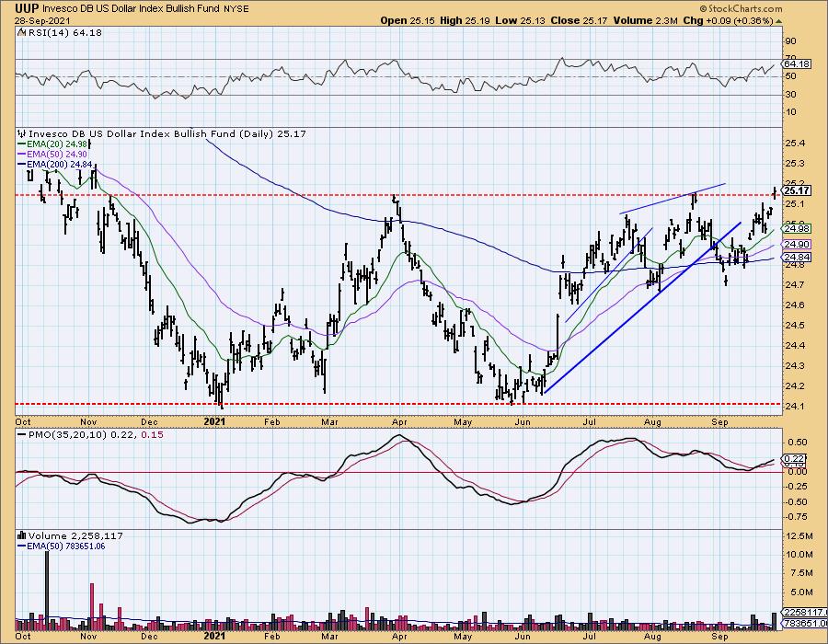Click the UUP ticker symbol in the header

tap(27, 8)
